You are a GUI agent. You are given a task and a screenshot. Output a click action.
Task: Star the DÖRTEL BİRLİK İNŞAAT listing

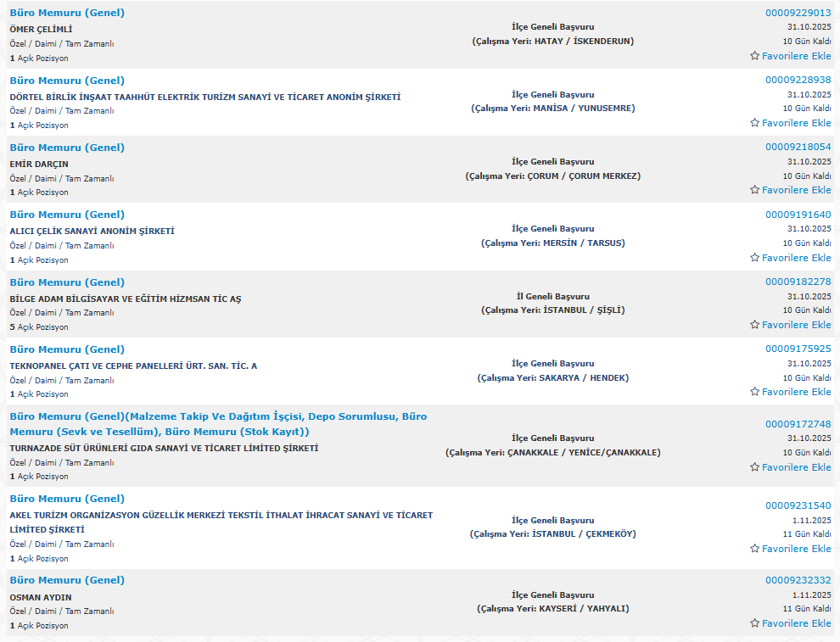click(754, 123)
